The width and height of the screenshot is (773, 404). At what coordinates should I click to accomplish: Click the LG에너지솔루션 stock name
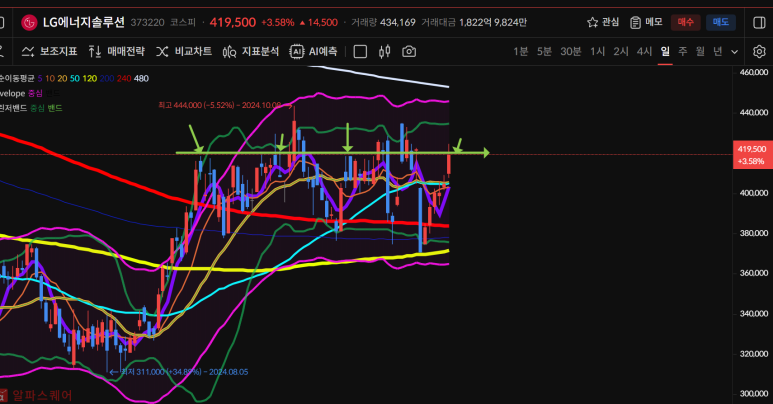[x=84, y=23]
